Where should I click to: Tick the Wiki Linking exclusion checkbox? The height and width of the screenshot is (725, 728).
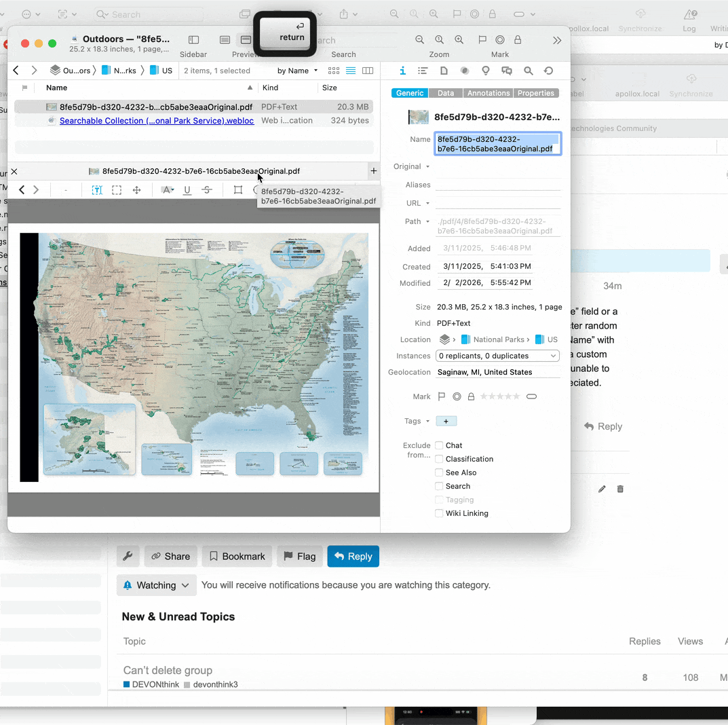[x=440, y=513]
